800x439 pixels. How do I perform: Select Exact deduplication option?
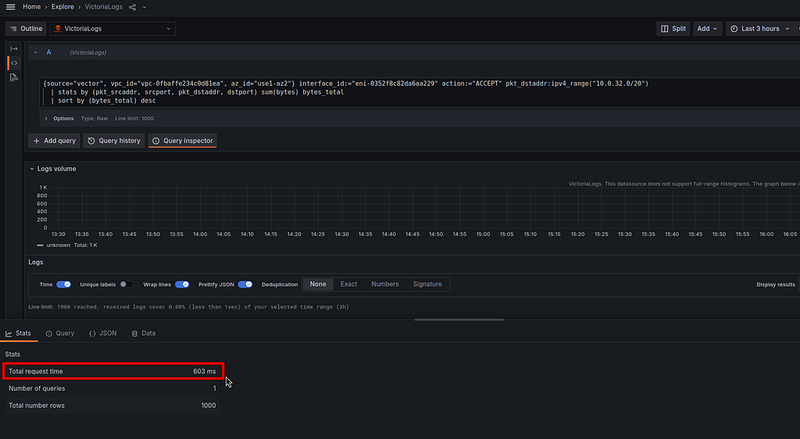[x=349, y=284]
